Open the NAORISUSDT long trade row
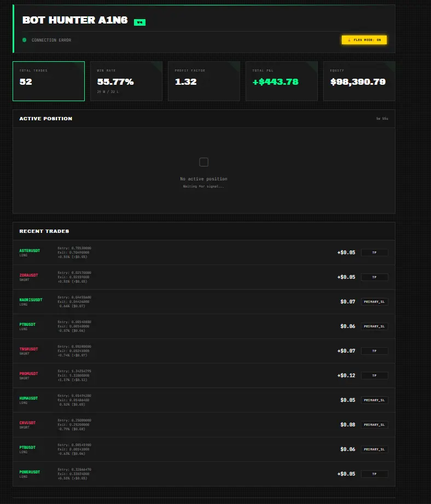Image resolution: width=431 pixels, height=504 pixels. (204, 302)
